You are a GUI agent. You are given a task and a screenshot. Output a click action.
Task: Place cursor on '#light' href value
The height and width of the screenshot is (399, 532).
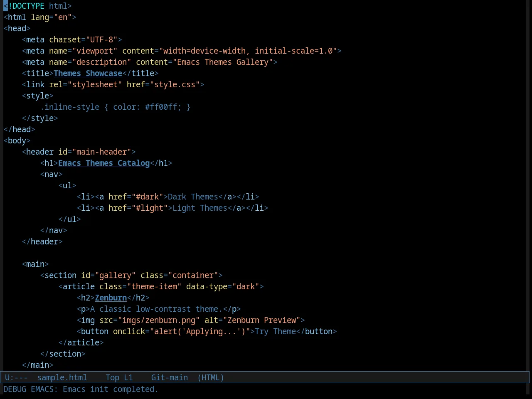pyautogui.click(x=150, y=208)
